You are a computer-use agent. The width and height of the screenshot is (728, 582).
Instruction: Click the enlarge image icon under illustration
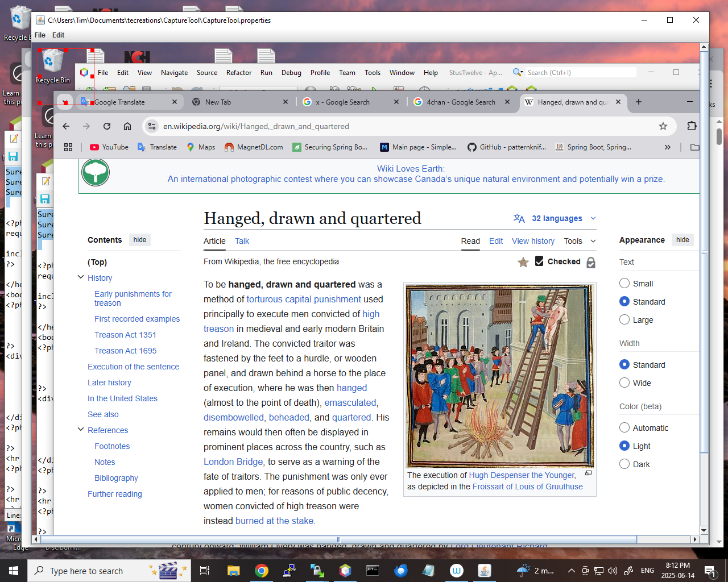pos(589,473)
